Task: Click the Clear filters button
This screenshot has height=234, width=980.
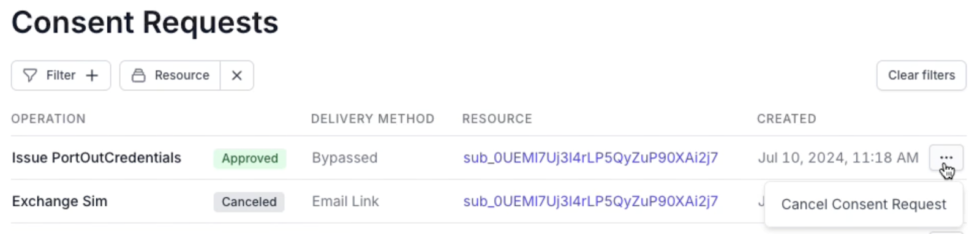Action: 921,75
